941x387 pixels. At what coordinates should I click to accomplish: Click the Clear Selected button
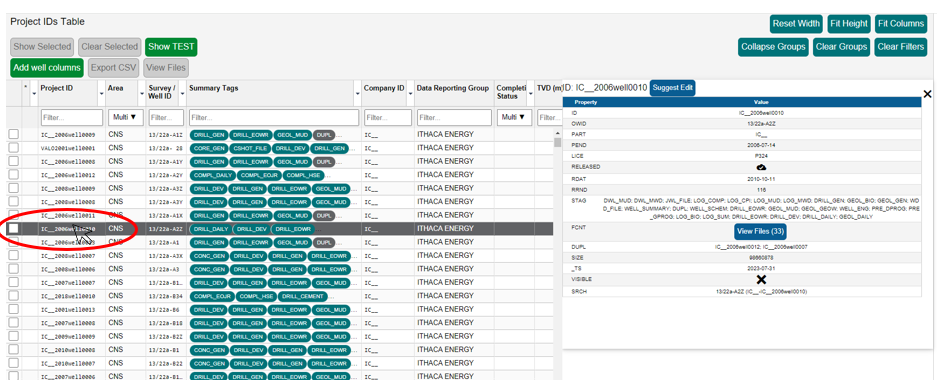109,47
